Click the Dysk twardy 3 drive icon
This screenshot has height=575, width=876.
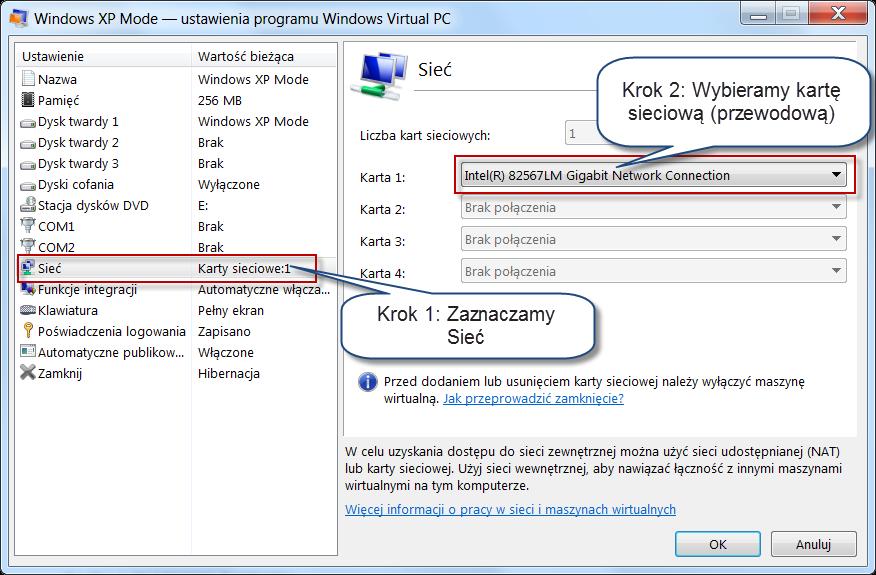[28, 164]
